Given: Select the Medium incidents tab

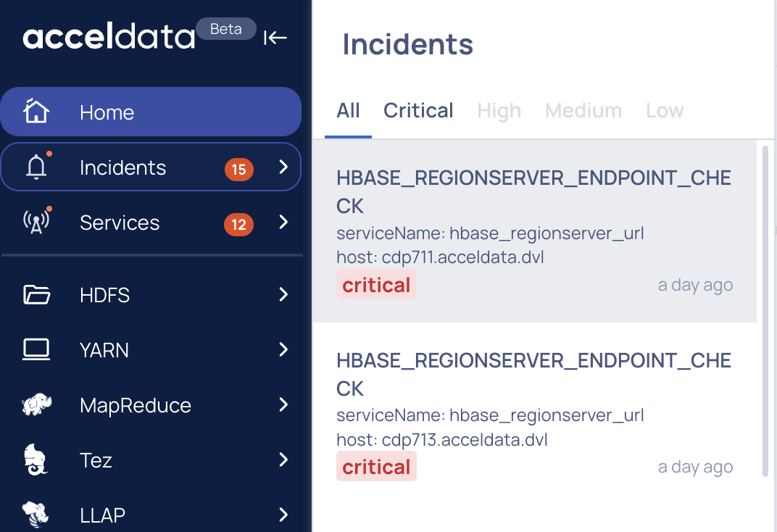Looking at the screenshot, I should (x=583, y=110).
